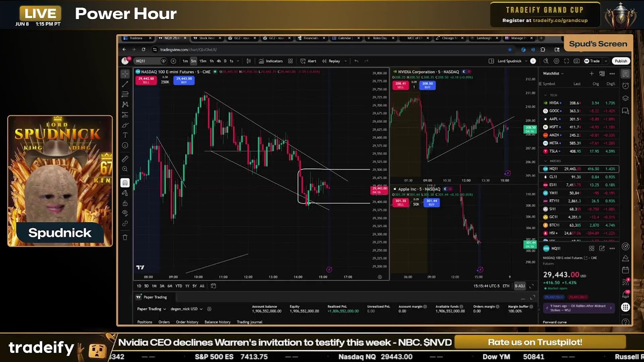Open indicator templates grid icon
Screen dimensions: 644x362
pos(290,61)
